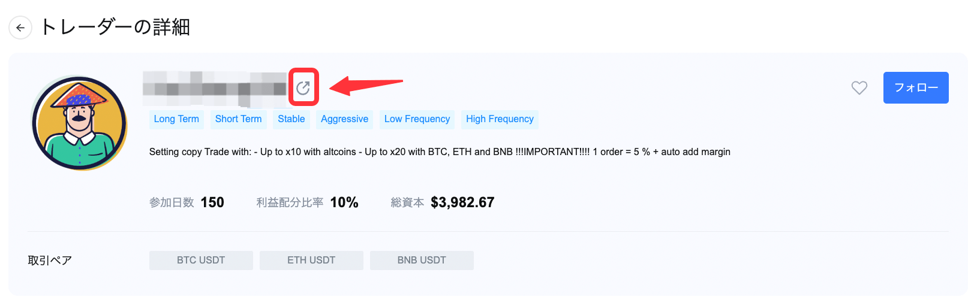980x306 pixels.
Task: Pick the High Frequency tag
Action: point(500,119)
